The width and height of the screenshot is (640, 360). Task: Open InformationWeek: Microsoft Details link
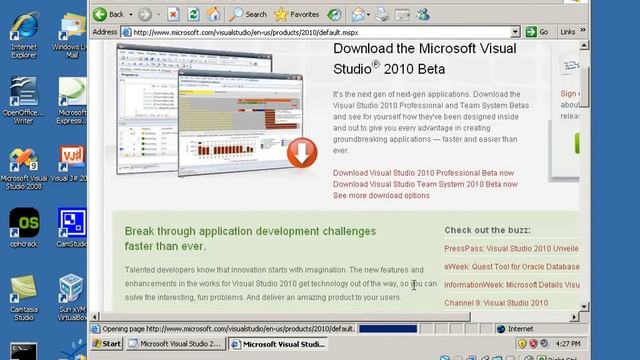(x=511, y=285)
